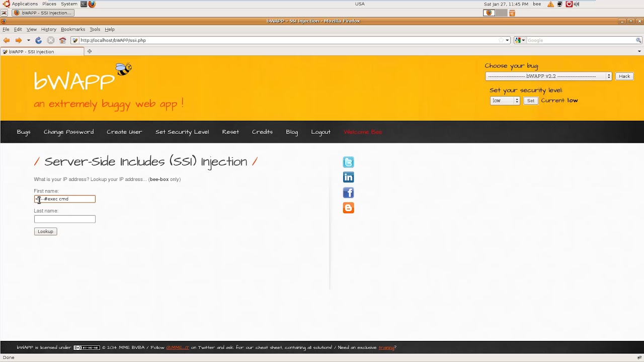Viewport: 644px width, 362px height.
Task: Bookmark this page with the star icon
Action: click(501, 40)
